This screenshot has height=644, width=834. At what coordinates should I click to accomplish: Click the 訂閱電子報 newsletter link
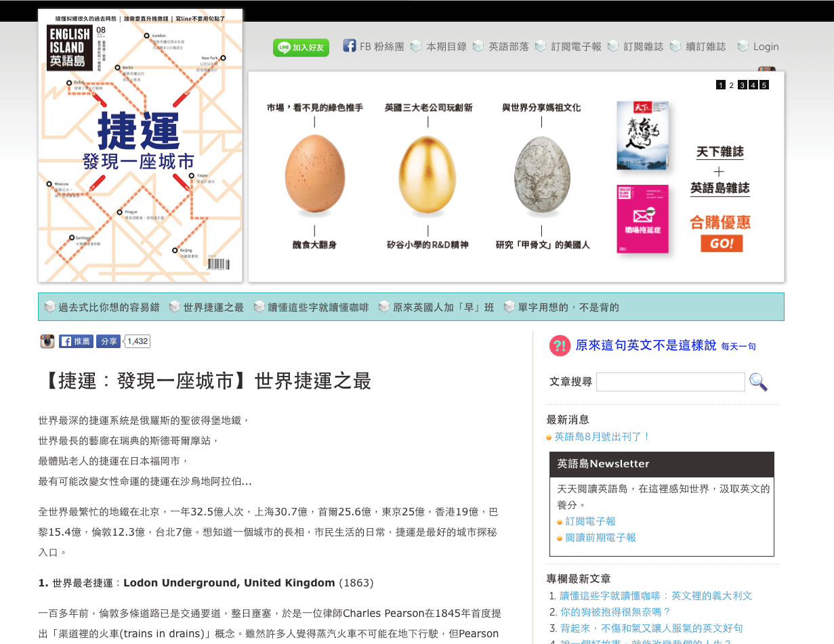pos(590,521)
